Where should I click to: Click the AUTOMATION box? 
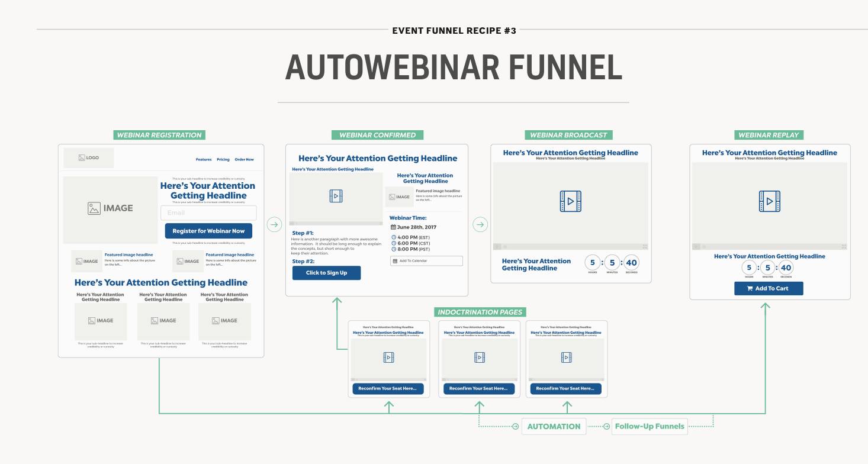[x=554, y=426]
